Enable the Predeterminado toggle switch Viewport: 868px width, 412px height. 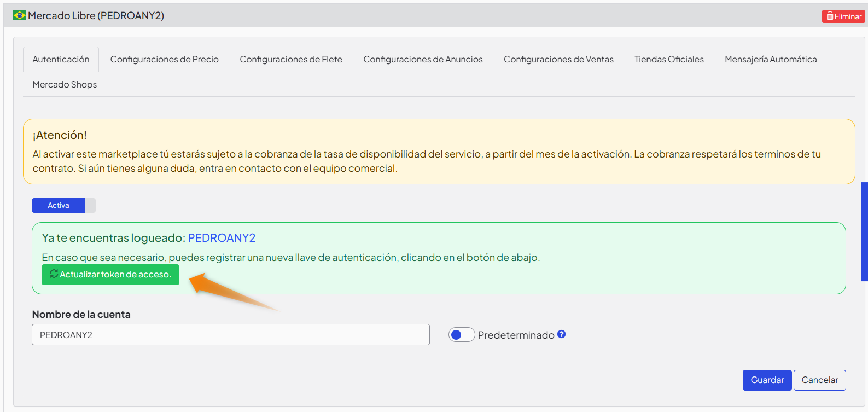[x=462, y=335]
